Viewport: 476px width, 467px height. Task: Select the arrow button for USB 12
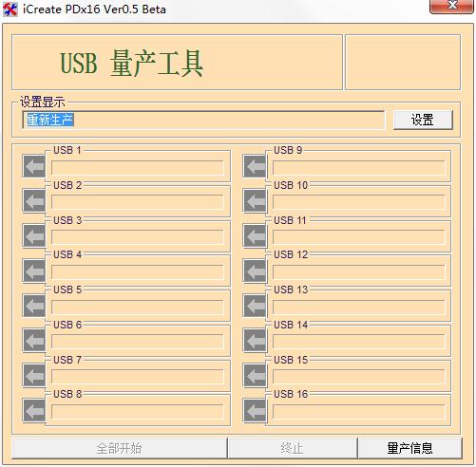tap(255, 271)
